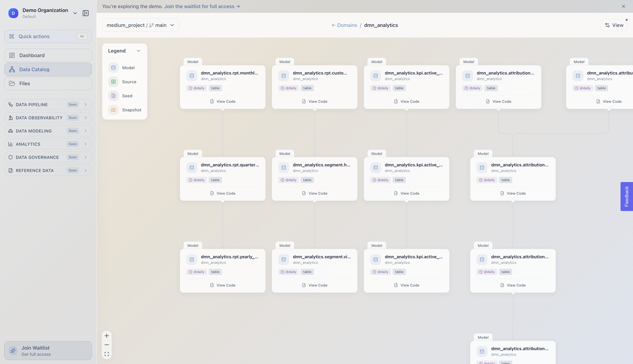
Task: Expand the ANALYTICS section
Action: [48, 144]
